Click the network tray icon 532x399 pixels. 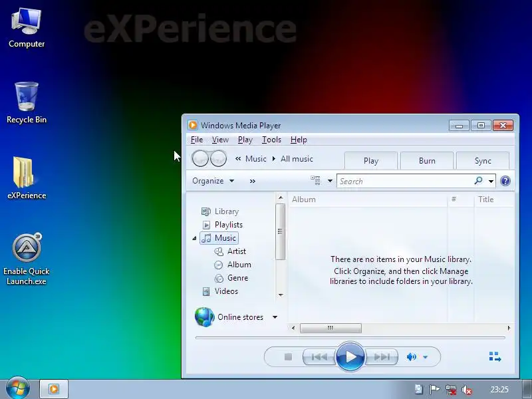(451, 390)
